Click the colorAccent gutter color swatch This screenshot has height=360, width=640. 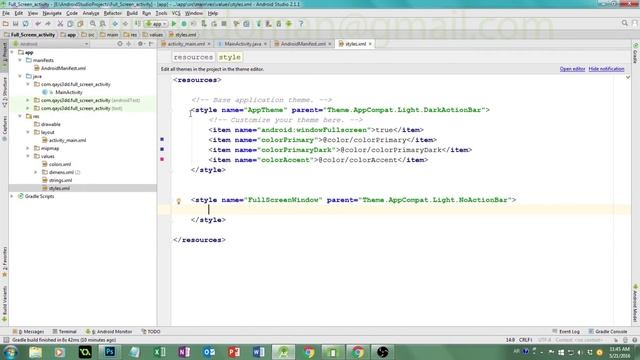[162, 159]
